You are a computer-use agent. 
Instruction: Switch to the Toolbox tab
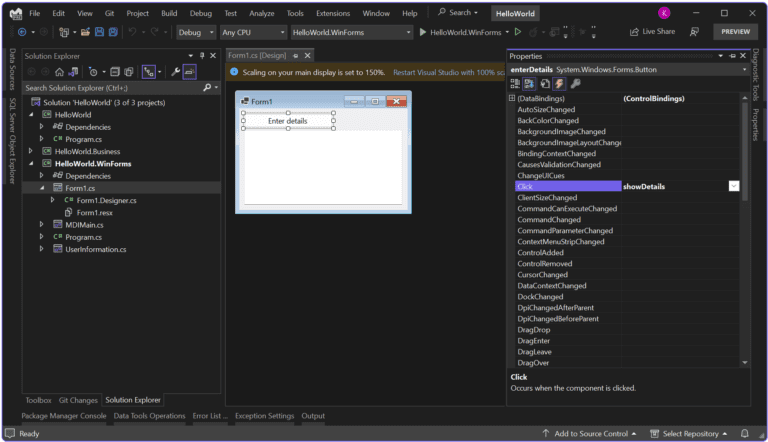[x=38, y=400]
